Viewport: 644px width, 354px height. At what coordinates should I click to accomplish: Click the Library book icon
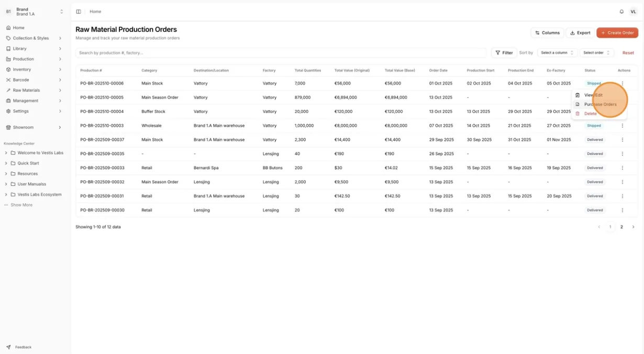point(8,49)
